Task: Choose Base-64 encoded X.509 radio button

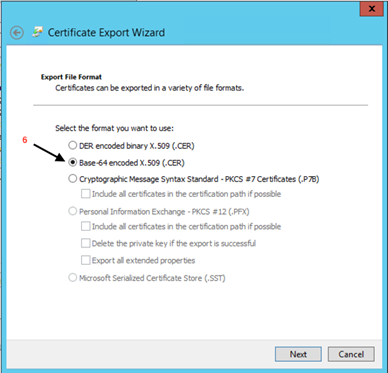Action: 72,162
